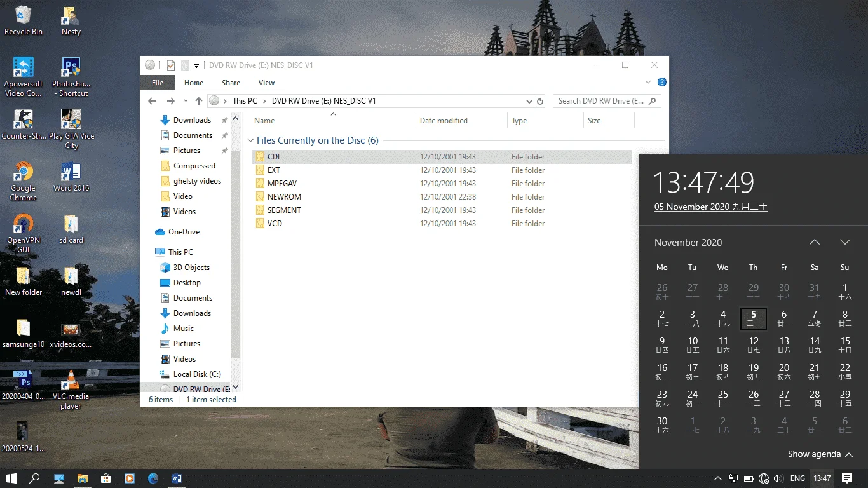Screen dimensions: 868x488
Task: Select the Counter-Strike desktop icon
Action: pyautogui.click(x=24, y=124)
